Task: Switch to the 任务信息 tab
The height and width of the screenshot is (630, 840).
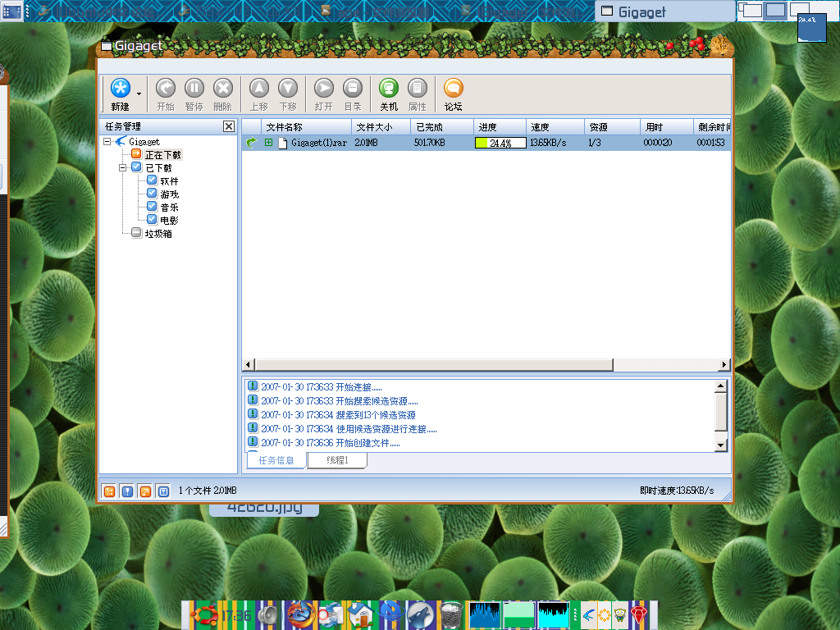Action: coord(276,460)
